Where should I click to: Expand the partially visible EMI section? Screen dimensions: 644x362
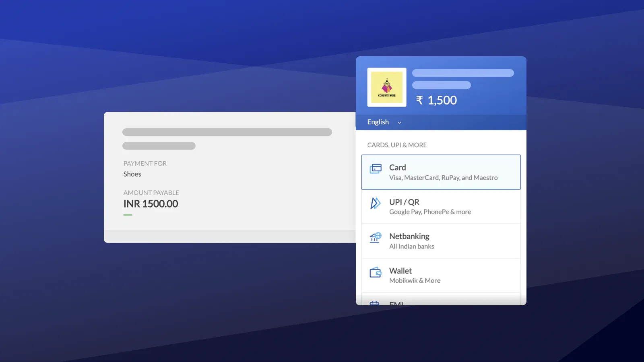441,302
